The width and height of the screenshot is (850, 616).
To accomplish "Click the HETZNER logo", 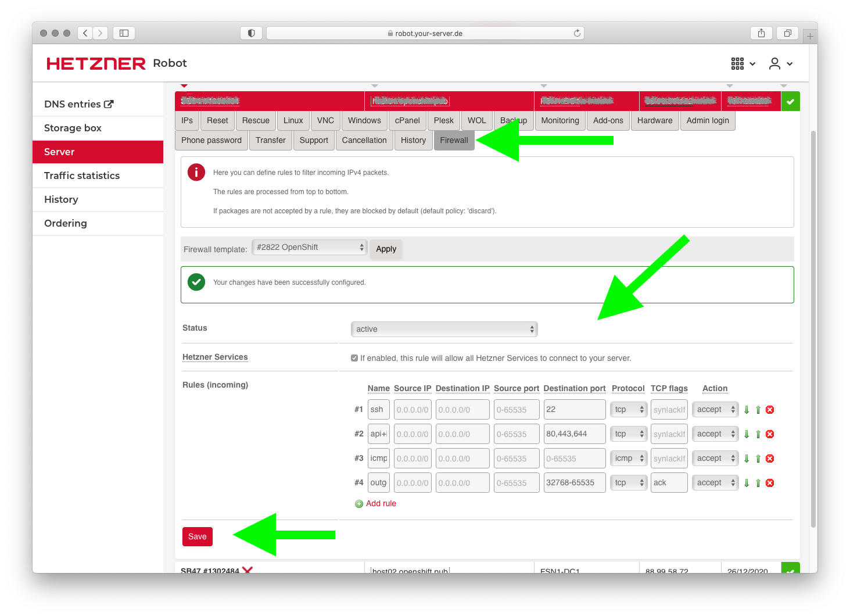I will [96, 63].
